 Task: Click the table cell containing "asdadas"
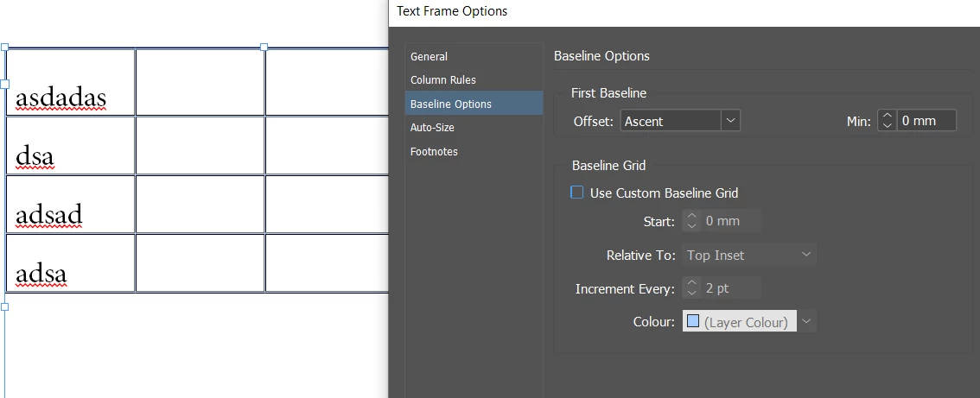[70, 83]
